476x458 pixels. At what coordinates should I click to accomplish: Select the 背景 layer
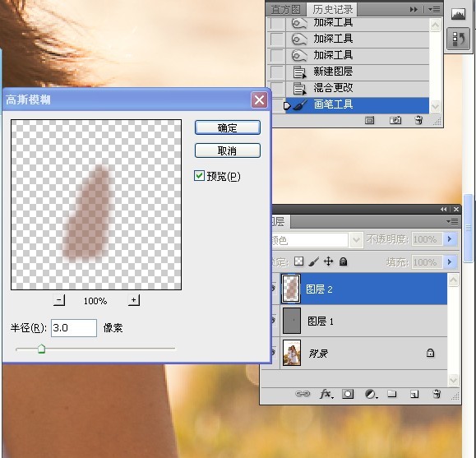click(363, 353)
